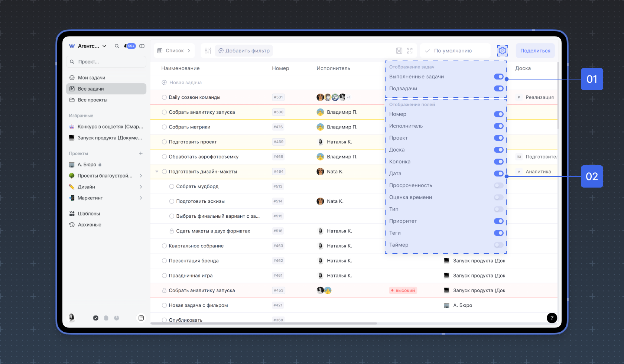Disable the Выполненные задачи toggle
Screen dimensions: 624x364
[498, 77]
